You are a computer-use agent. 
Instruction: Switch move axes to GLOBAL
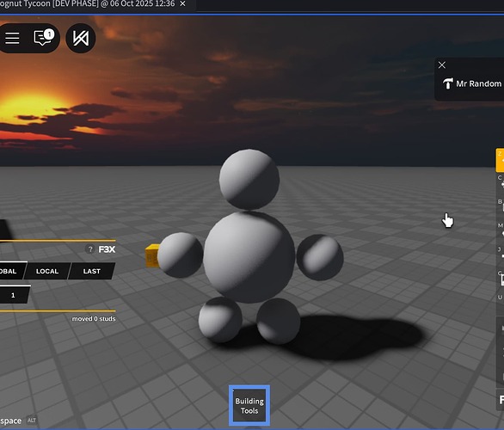coord(11,271)
